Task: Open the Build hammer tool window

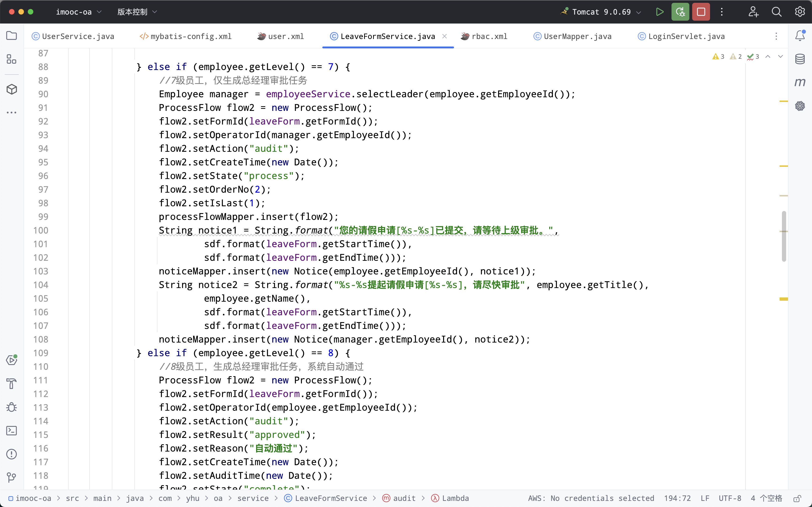Action: tap(12, 383)
